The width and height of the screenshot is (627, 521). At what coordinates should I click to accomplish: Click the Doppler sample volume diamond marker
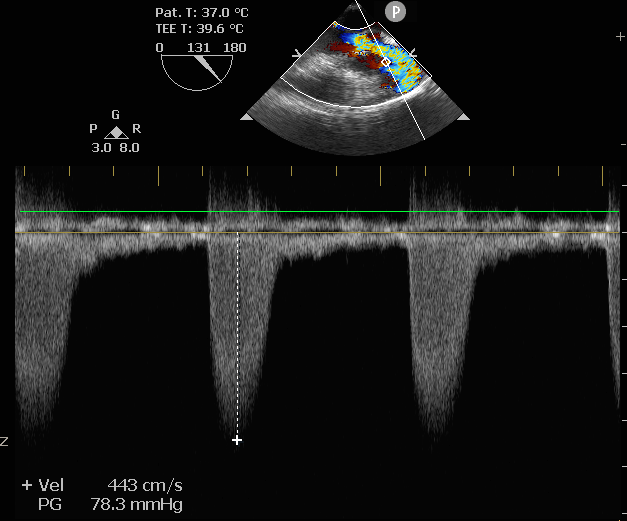[387, 62]
